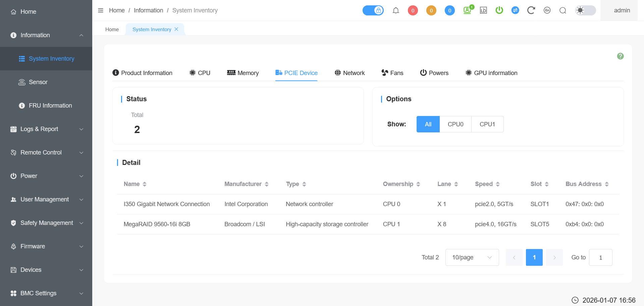
Task: Expand the Firmware sidebar section
Action: 46,246
